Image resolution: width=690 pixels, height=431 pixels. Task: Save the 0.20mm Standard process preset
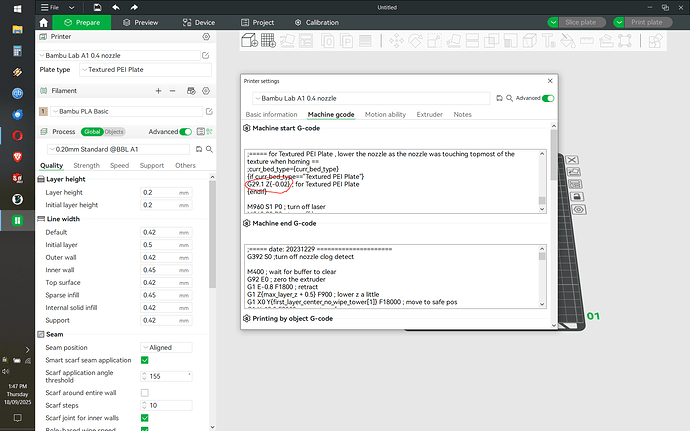tap(199, 149)
